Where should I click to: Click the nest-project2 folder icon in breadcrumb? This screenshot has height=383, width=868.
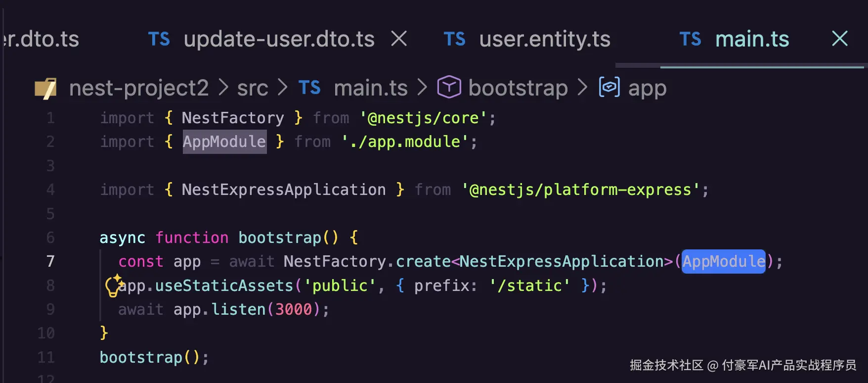pos(45,89)
